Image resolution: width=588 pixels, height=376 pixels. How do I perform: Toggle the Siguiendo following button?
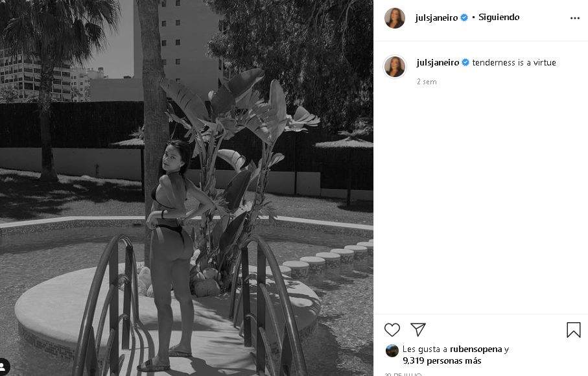(x=499, y=18)
